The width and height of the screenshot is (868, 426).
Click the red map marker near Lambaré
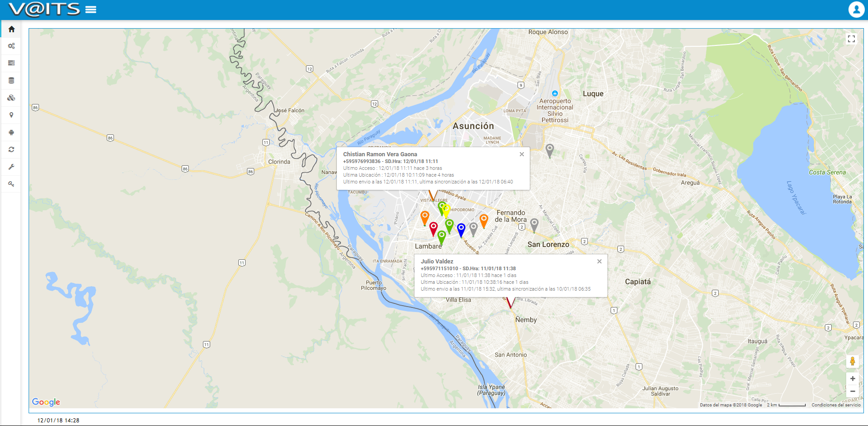coord(434,228)
